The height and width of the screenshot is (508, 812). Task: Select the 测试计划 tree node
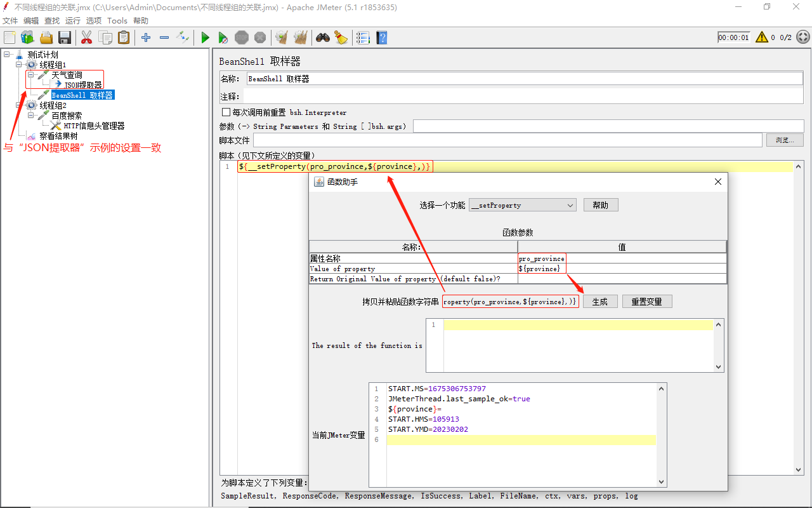(43, 55)
